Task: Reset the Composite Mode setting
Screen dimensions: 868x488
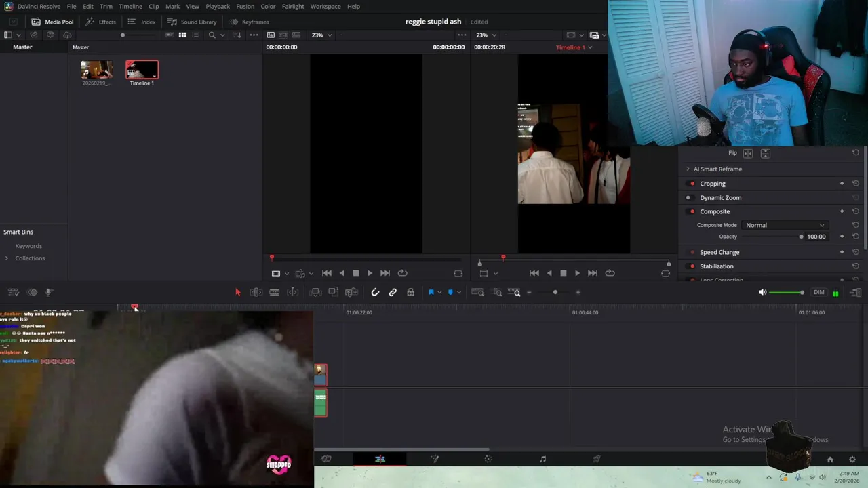Action: click(856, 225)
